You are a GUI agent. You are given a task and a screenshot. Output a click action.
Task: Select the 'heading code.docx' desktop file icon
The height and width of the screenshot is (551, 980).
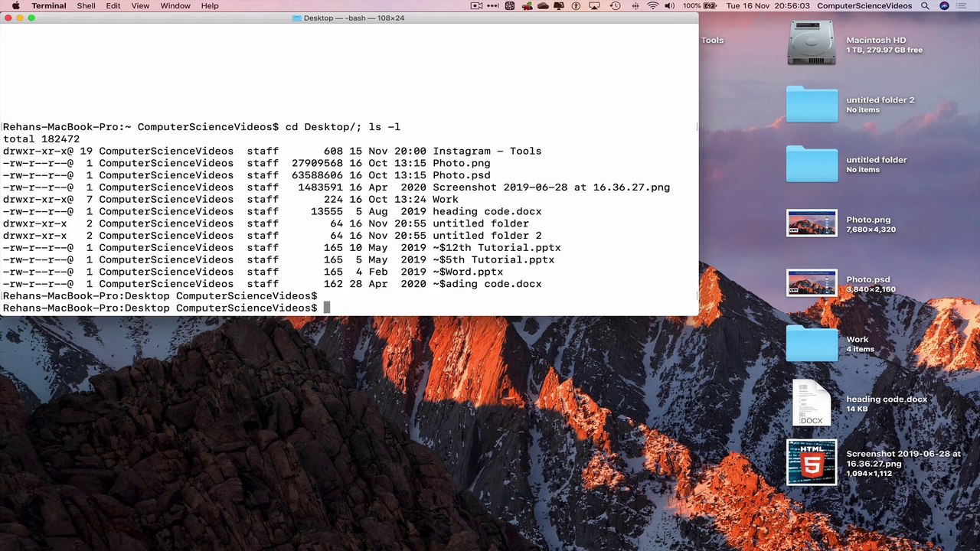click(x=812, y=403)
